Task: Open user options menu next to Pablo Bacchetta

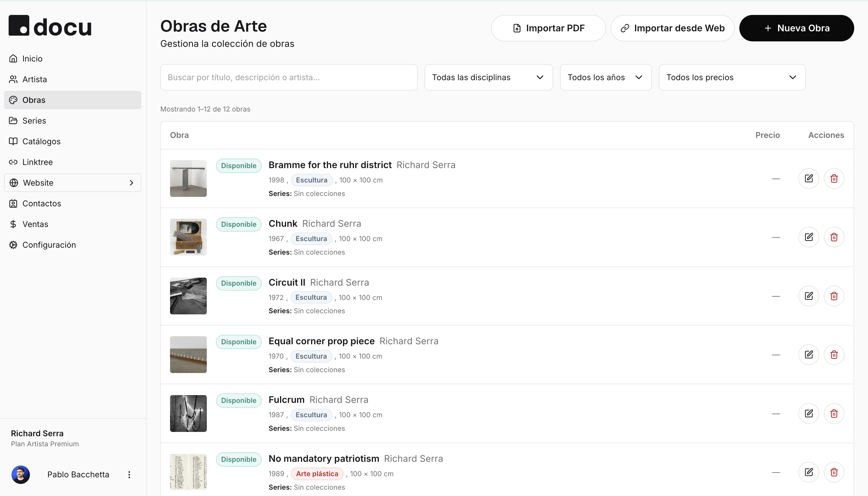Action: point(129,474)
